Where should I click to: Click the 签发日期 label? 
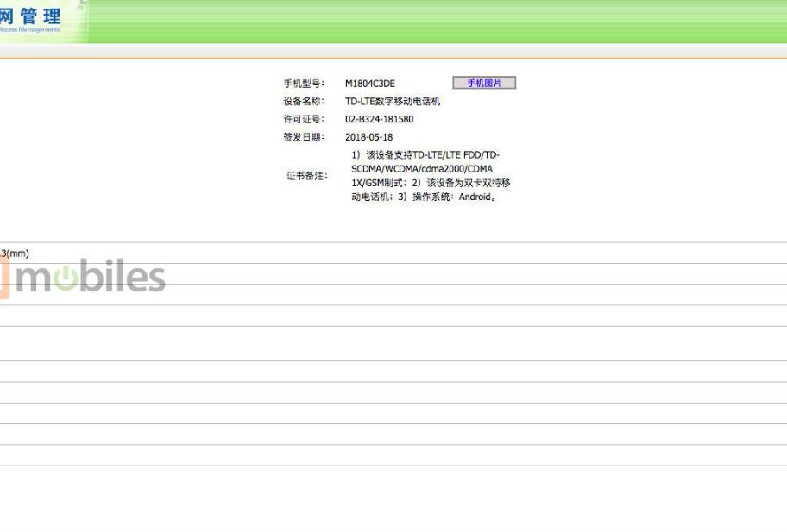pyautogui.click(x=304, y=137)
